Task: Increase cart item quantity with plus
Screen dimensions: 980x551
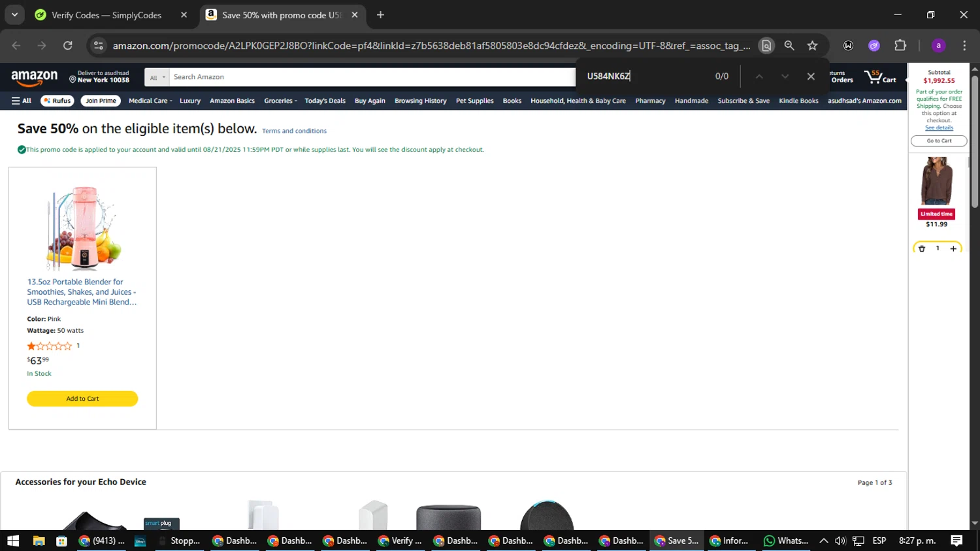Action: pos(953,248)
